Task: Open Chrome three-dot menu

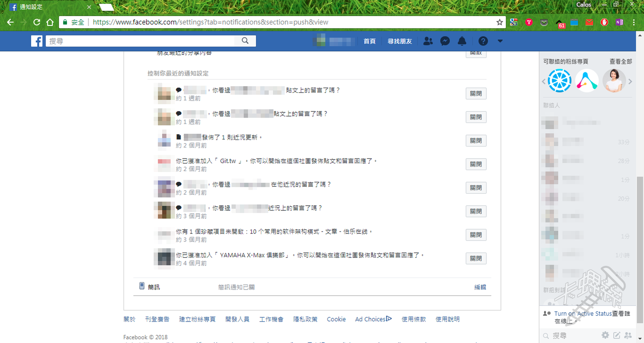Action: pyautogui.click(x=634, y=22)
